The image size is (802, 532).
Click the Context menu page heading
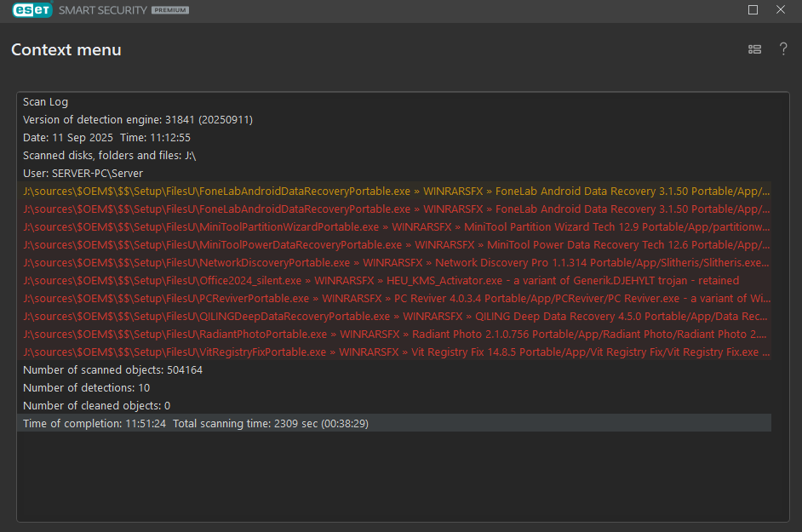pos(66,49)
